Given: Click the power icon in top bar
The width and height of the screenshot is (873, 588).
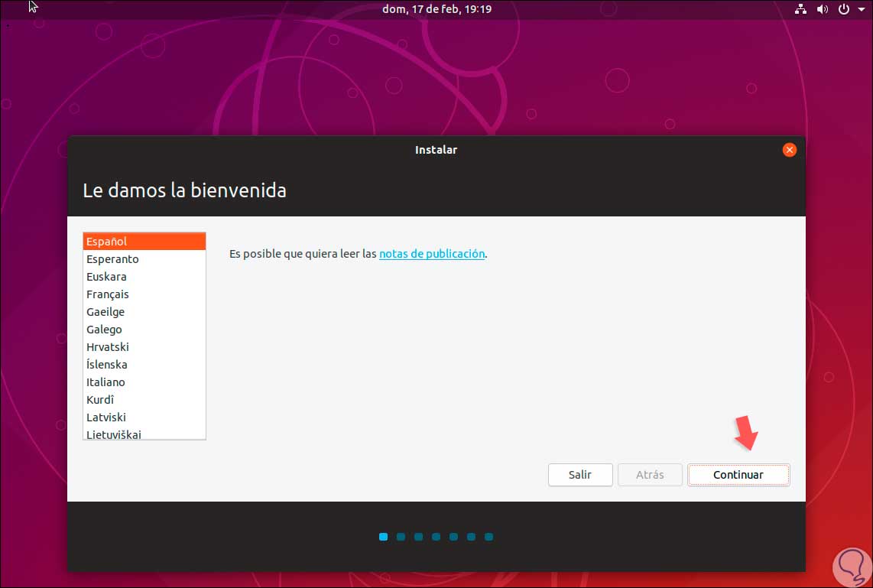Looking at the screenshot, I should click(x=843, y=9).
